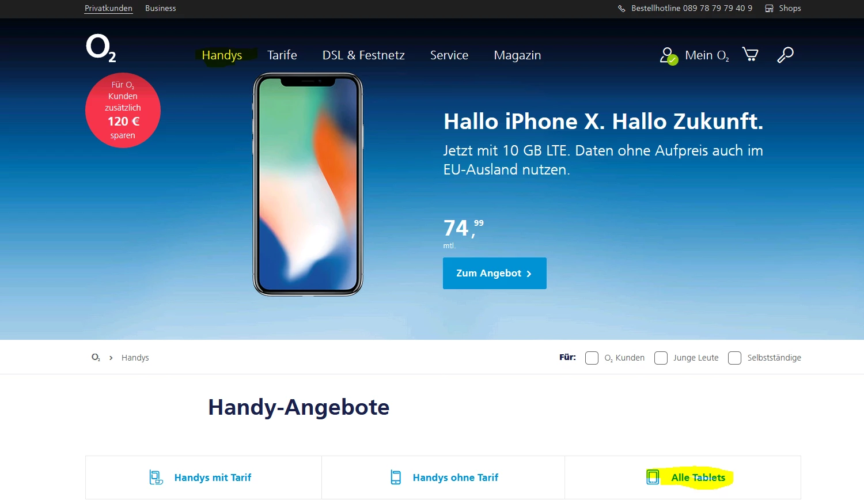Open the Tarife menu item

[282, 55]
